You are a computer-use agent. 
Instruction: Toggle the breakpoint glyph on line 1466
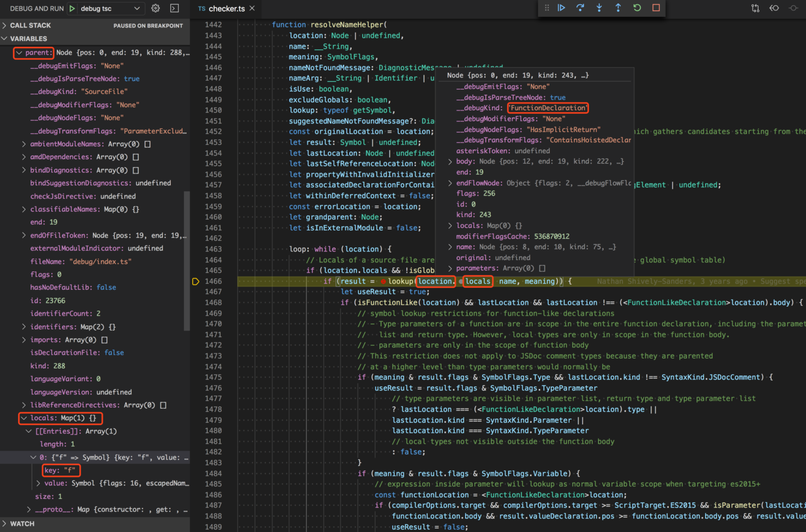[x=196, y=281]
